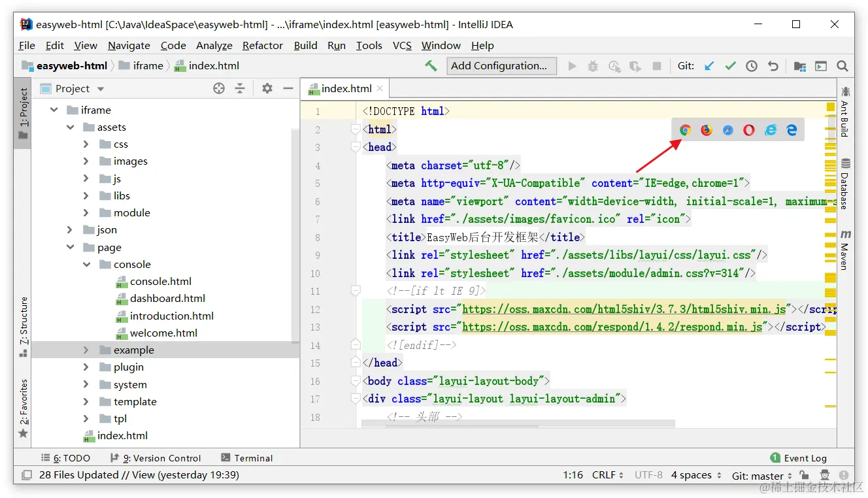Expand the images folder
This screenshot has width=868, height=498.
pos(86,161)
